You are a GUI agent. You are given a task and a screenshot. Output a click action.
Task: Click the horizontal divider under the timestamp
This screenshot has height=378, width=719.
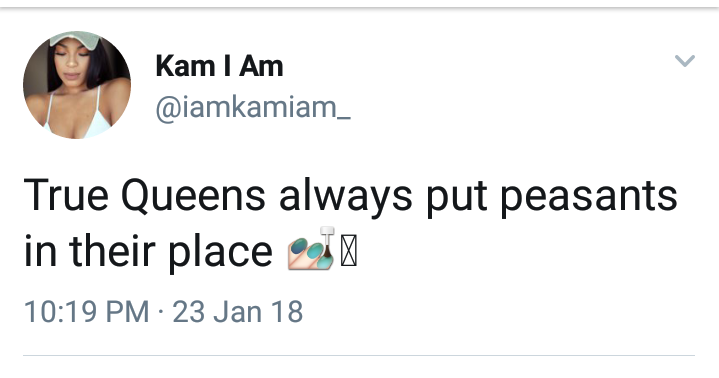(359, 355)
